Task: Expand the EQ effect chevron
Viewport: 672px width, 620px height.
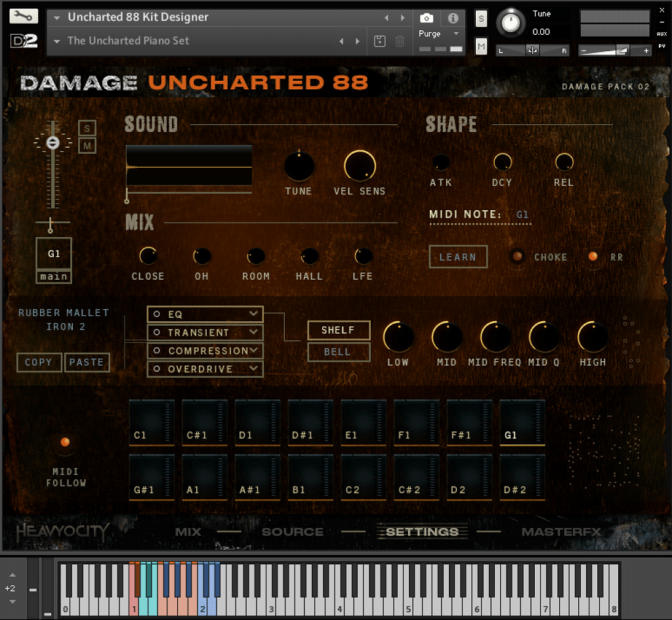Action: click(x=254, y=313)
